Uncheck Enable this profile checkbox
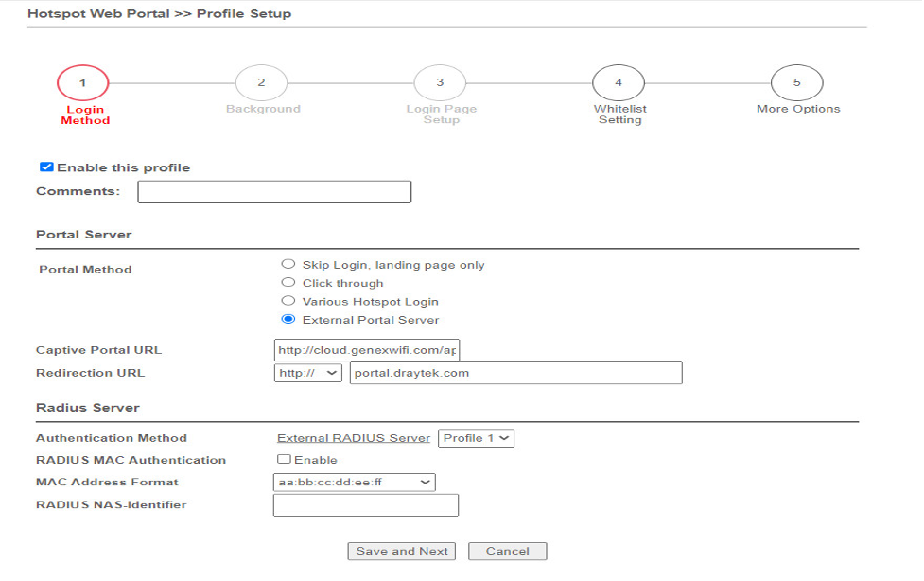 point(46,167)
